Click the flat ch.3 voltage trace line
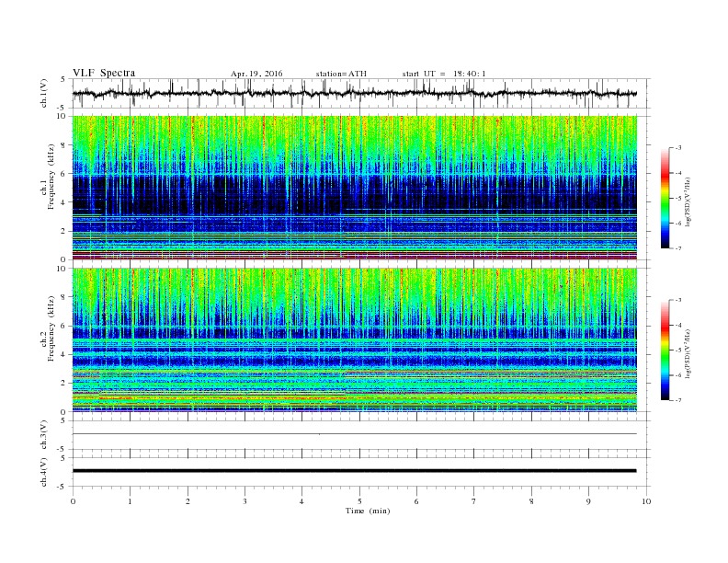Viewport: 728px width, 563px height. pos(354,434)
